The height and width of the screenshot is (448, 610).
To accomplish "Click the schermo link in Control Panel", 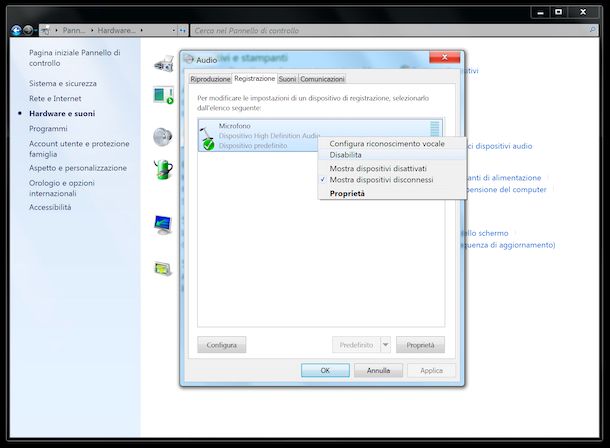I will coord(485,233).
